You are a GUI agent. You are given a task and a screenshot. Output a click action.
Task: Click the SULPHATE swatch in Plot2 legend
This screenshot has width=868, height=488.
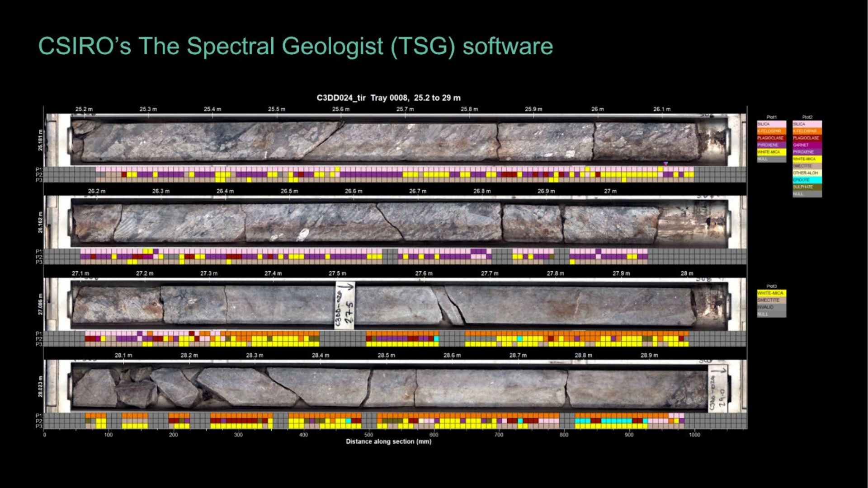pos(807,187)
